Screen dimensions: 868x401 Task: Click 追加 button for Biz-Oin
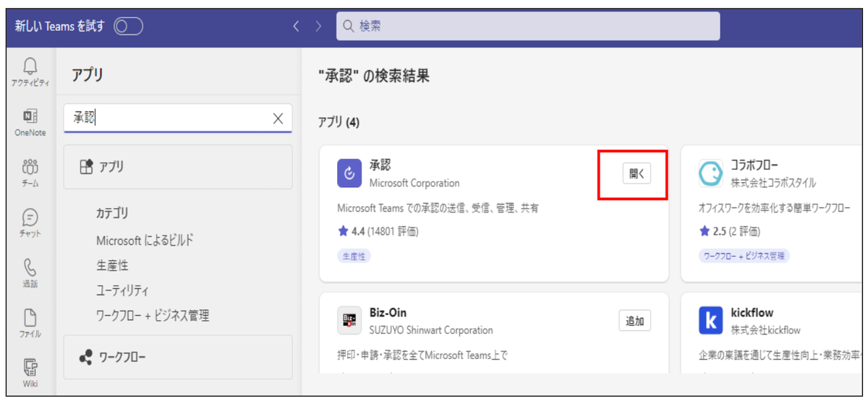click(x=634, y=322)
